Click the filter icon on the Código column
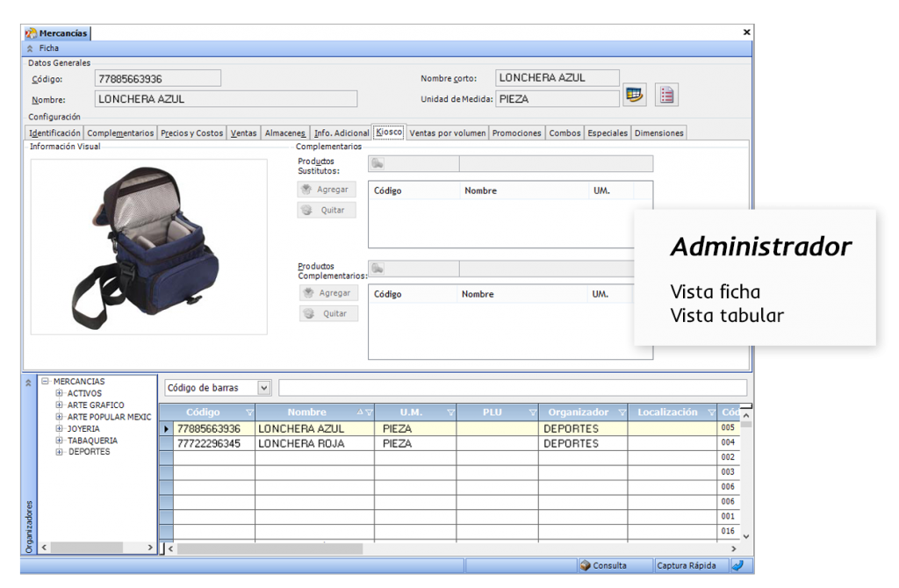 pos(249,412)
